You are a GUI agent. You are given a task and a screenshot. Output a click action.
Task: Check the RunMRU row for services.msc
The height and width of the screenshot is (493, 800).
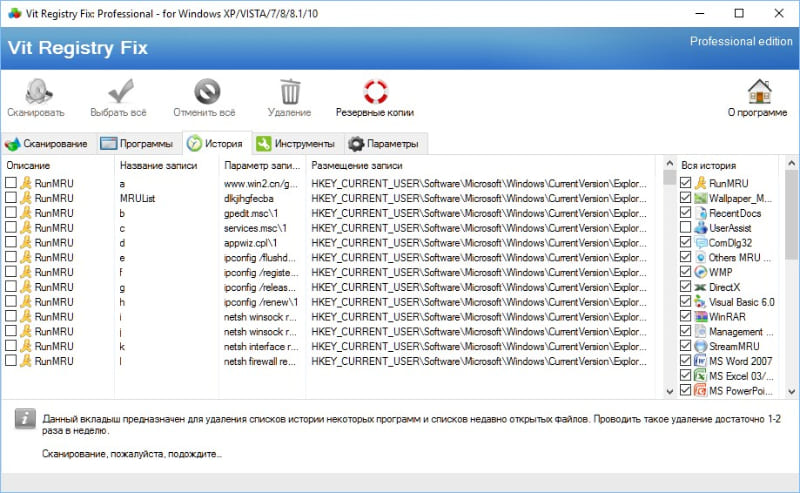tap(11, 227)
